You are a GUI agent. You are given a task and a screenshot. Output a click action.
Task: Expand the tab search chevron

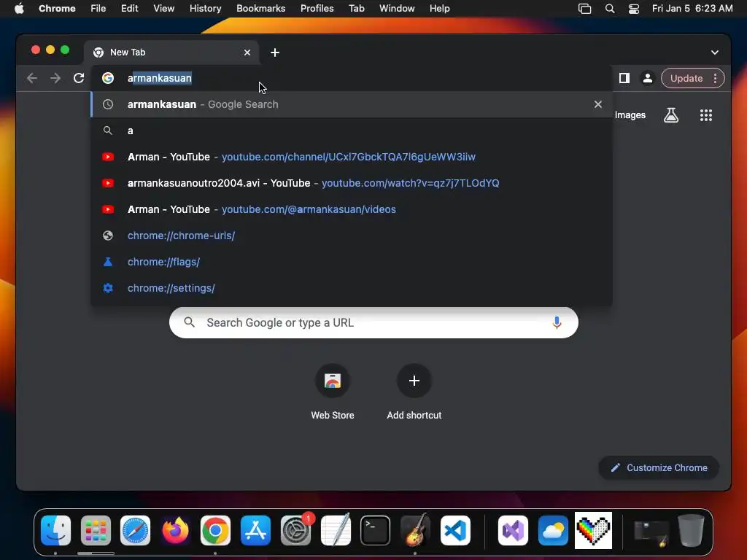715,52
